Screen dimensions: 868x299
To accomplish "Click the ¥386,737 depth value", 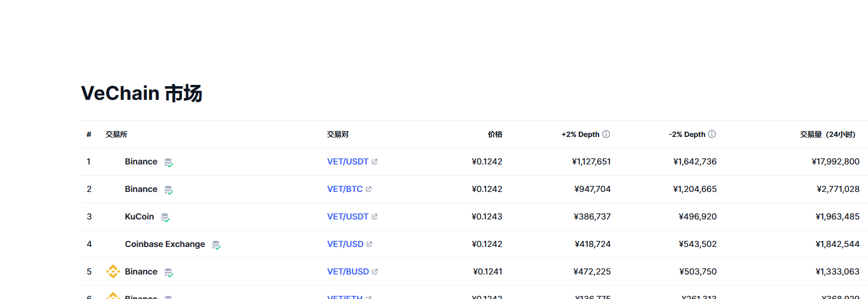I will [593, 216].
